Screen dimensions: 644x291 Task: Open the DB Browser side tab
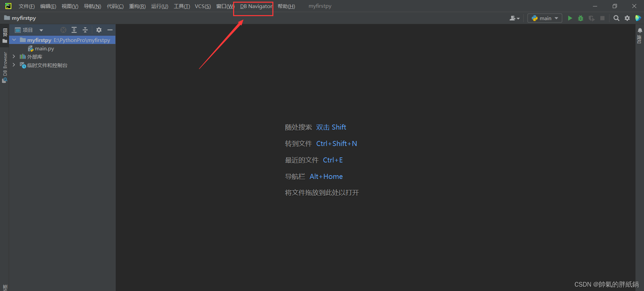coord(5,67)
